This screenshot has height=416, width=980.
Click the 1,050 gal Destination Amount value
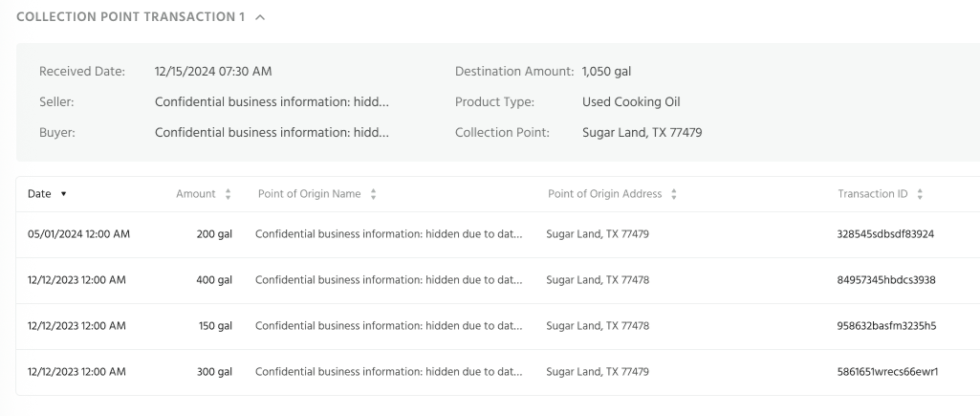[606, 71]
